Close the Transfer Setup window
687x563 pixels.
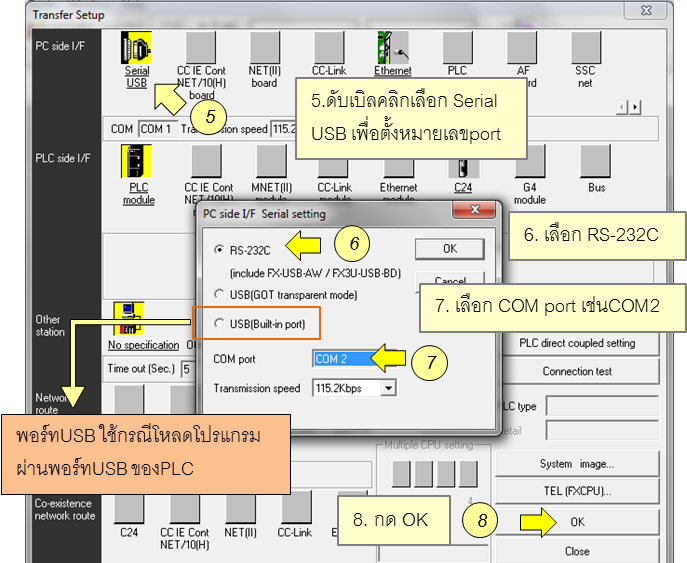tap(646, 10)
